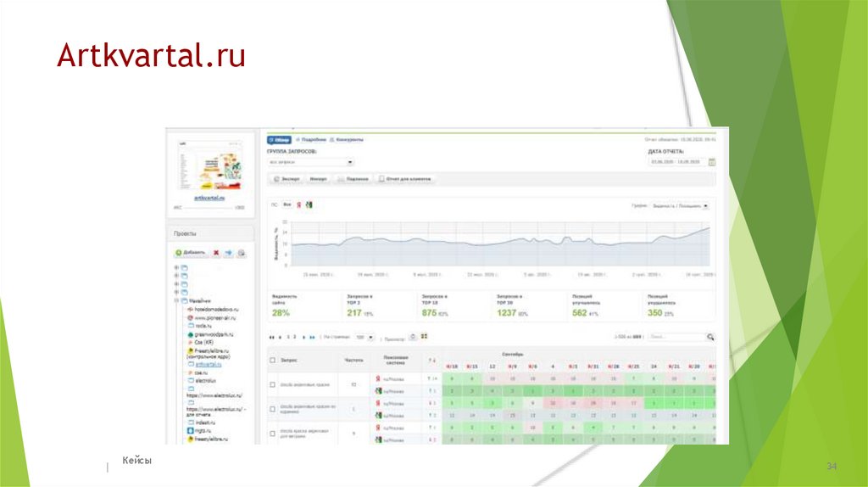Click the magnifier search icon
The height and width of the screenshot is (487, 868).
tap(711, 337)
